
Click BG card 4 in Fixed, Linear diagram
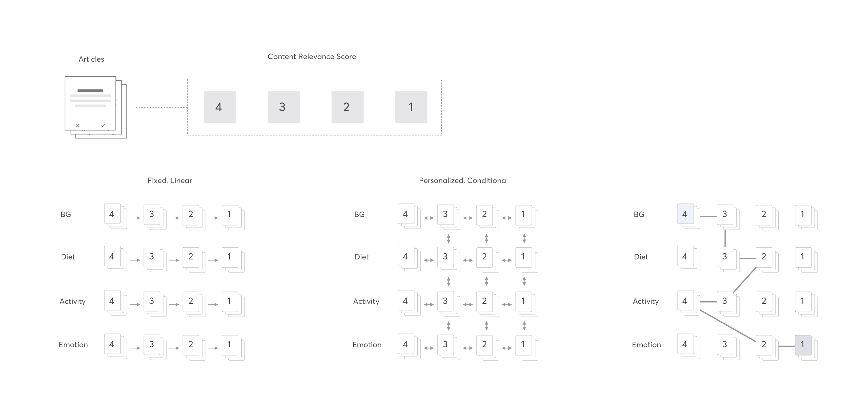point(112,214)
